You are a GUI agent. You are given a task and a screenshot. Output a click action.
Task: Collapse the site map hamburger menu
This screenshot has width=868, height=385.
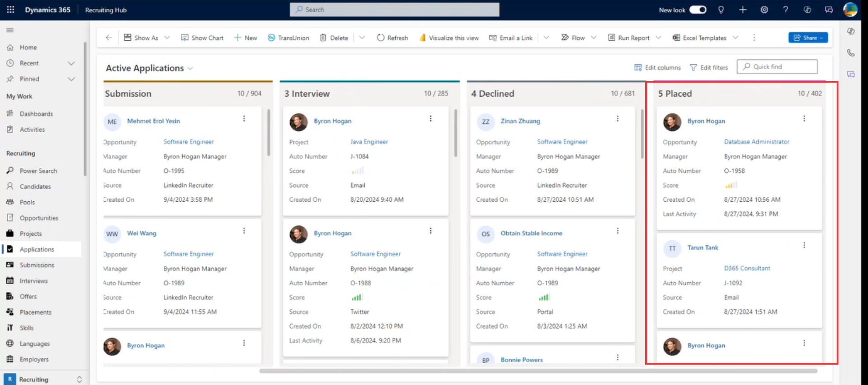tap(10, 30)
